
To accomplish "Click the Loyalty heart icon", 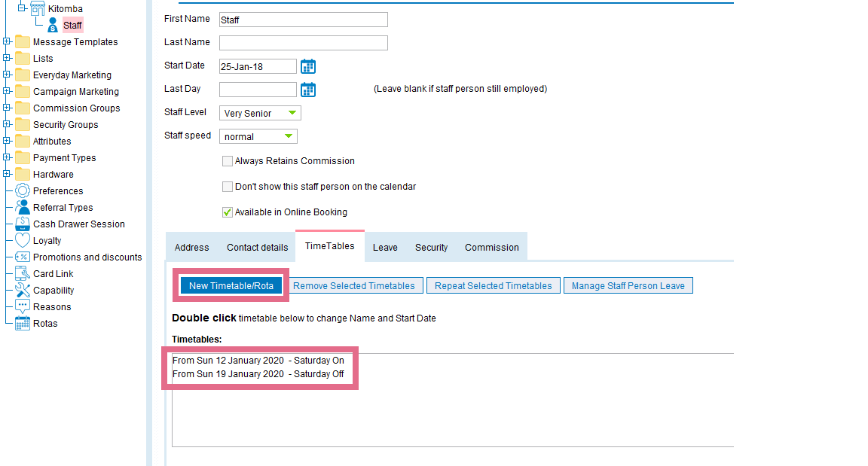I will [23, 240].
